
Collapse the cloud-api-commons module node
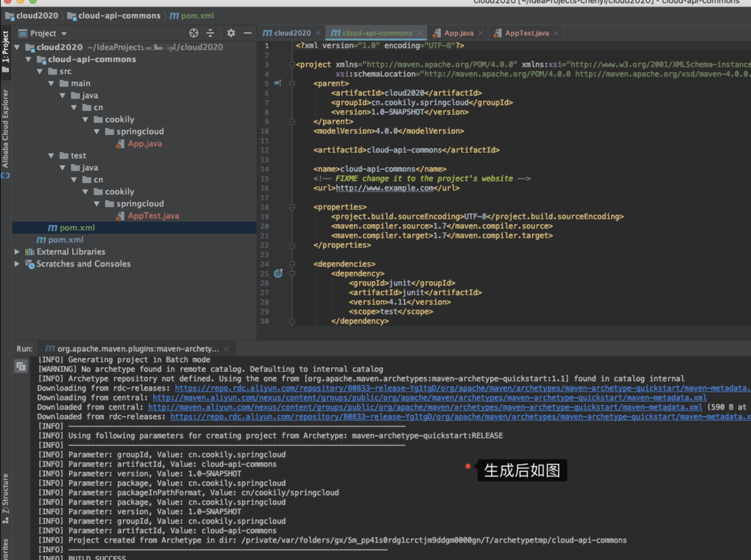(x=29, y=59)
